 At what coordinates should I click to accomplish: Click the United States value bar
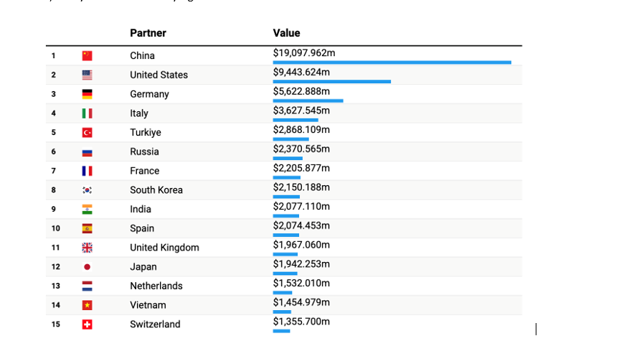(x=331, y=81)
